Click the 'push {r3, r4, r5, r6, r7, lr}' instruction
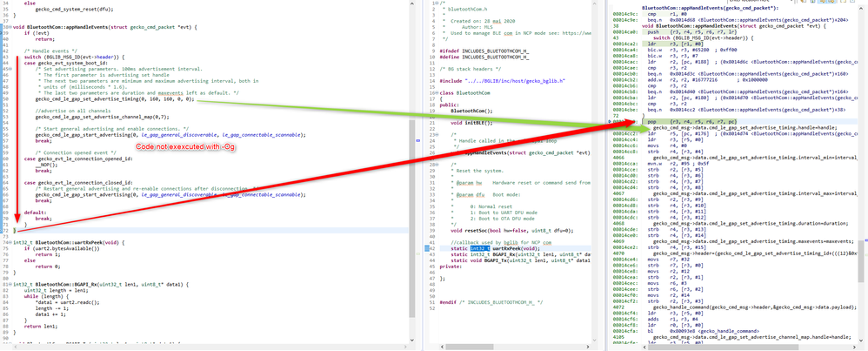Image resolution: width=868 pixels, height=351 pixels. point(692,32)
